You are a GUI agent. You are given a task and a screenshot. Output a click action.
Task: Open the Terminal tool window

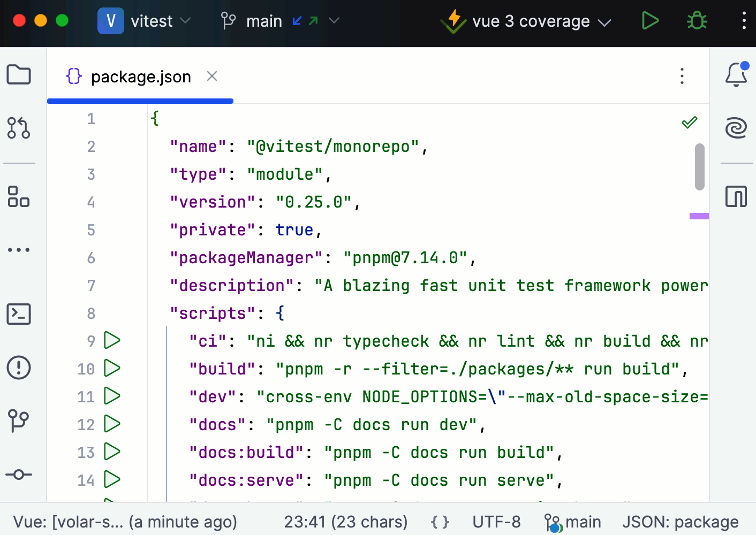[19, 314]
